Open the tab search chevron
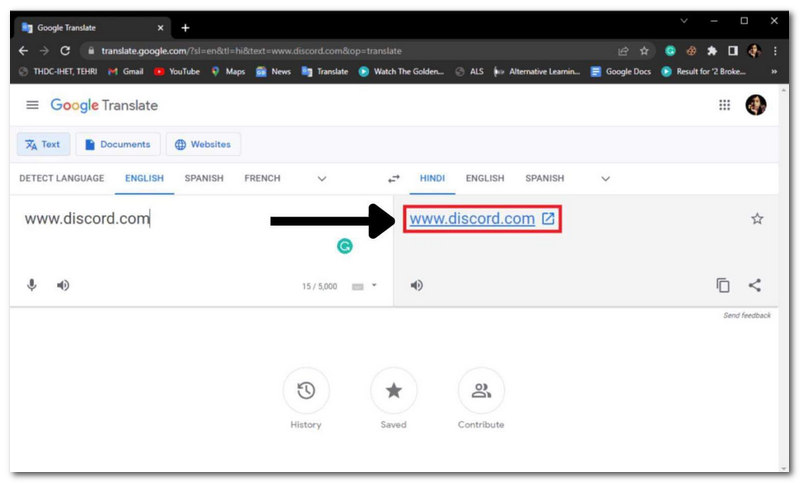Image resolution: width=800 pixels, height=483 pixels. (684, 21)
